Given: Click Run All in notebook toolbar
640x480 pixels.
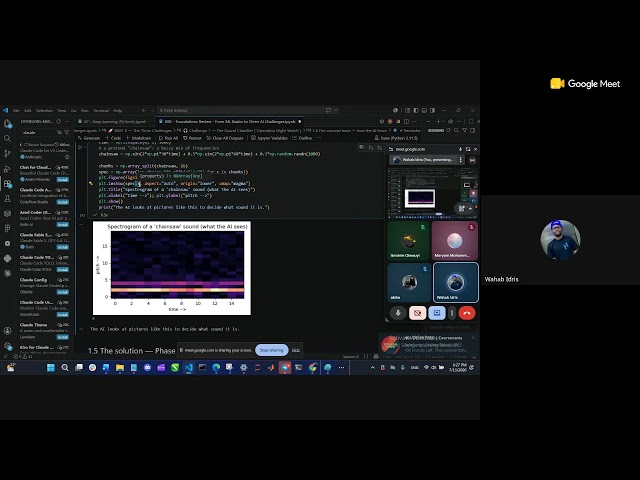Looking at the screenshot, I should 168,138.
